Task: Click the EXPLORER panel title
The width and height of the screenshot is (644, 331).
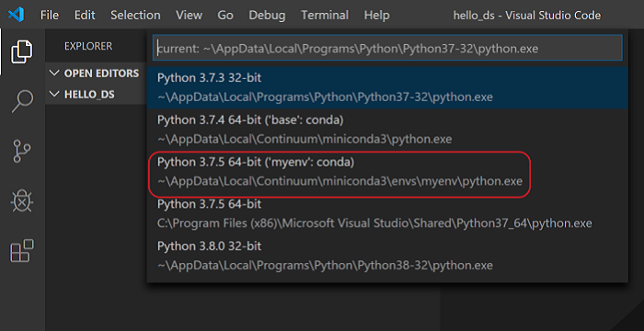Action: (88, 46)
